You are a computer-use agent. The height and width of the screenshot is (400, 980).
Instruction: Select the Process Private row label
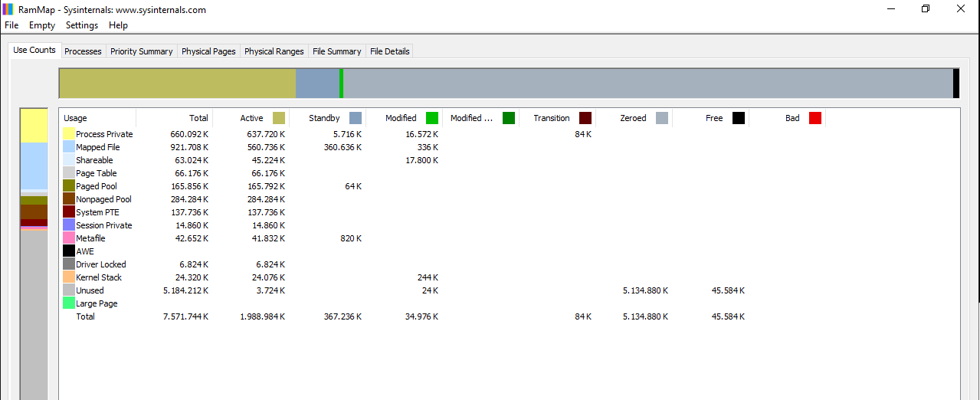pyautogui.click(x=104, y=134)
